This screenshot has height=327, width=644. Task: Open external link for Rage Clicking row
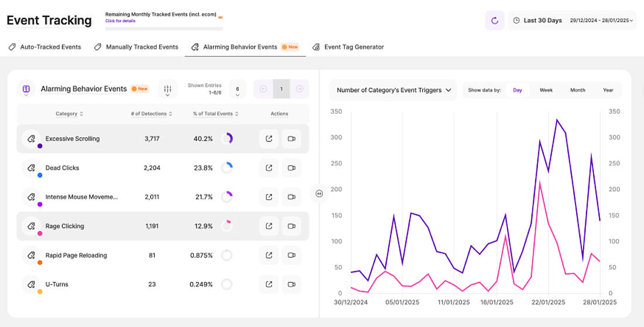click(269, 226)
